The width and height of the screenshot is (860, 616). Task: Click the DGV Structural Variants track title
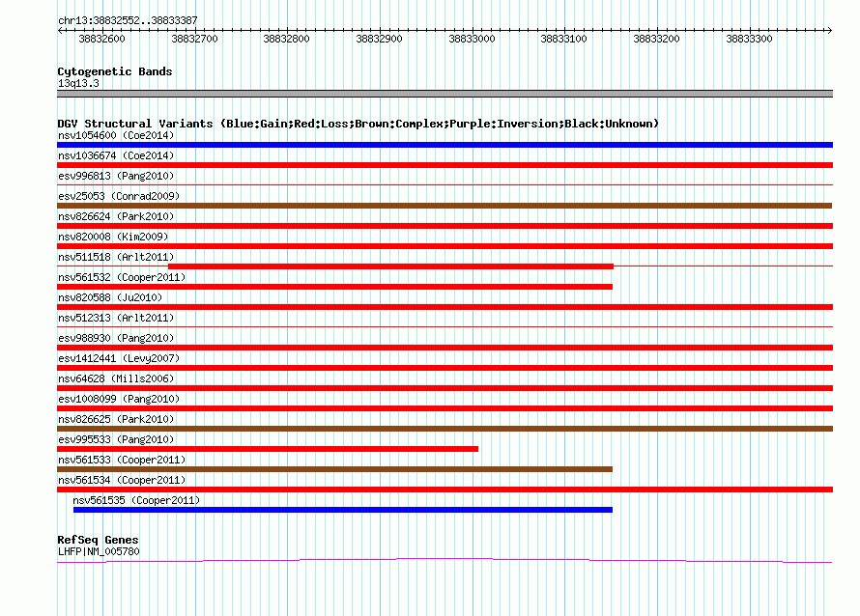(358, 124)
